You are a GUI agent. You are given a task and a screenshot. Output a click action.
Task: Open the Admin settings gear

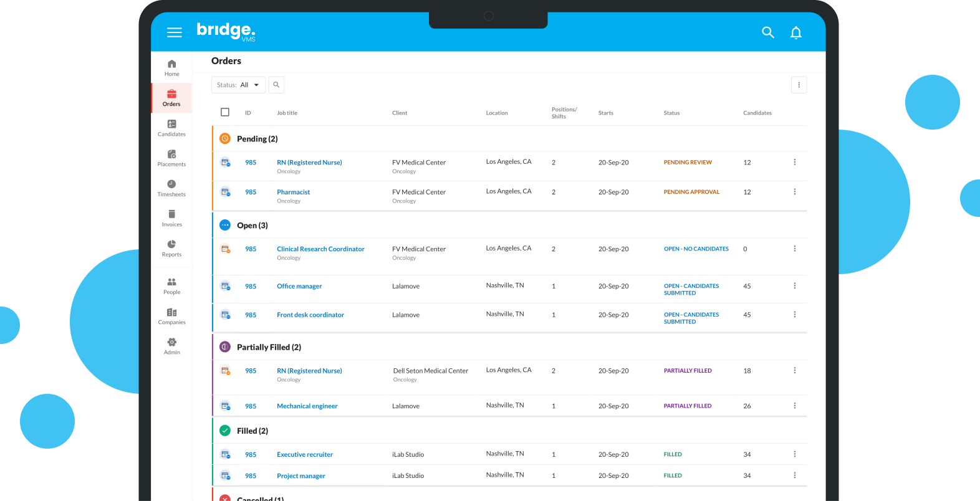coord(171,346)
